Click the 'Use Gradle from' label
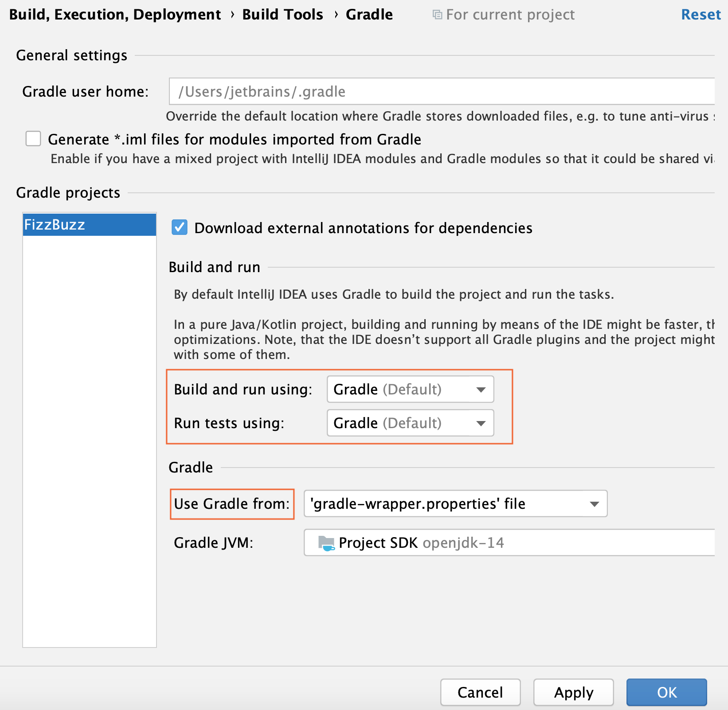728x710 pixels. coord(231,504)
